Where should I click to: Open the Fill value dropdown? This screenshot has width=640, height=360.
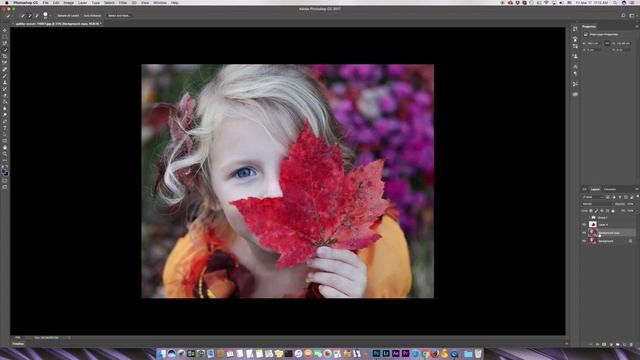tap(637, 211)
